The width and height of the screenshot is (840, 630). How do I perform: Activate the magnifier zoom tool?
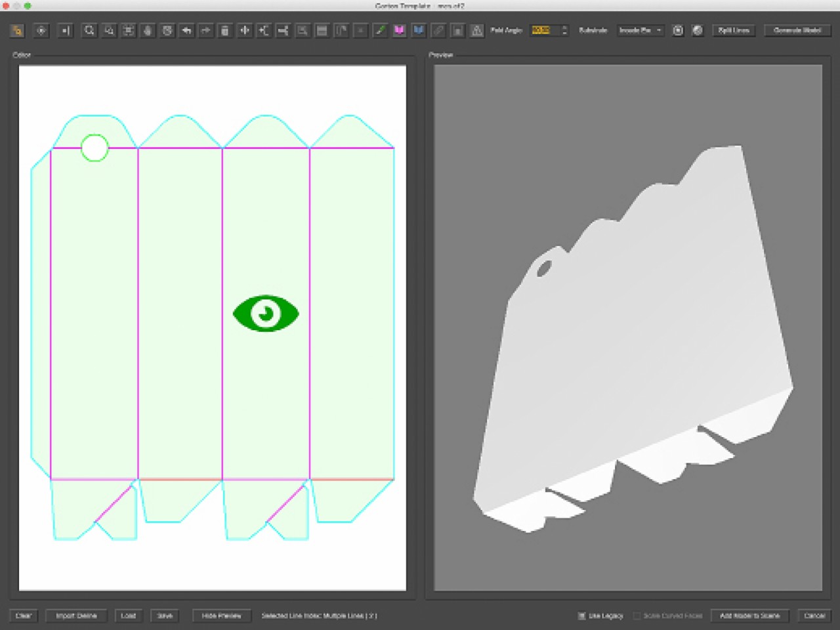pyautogui.click(x=89, y=30)
